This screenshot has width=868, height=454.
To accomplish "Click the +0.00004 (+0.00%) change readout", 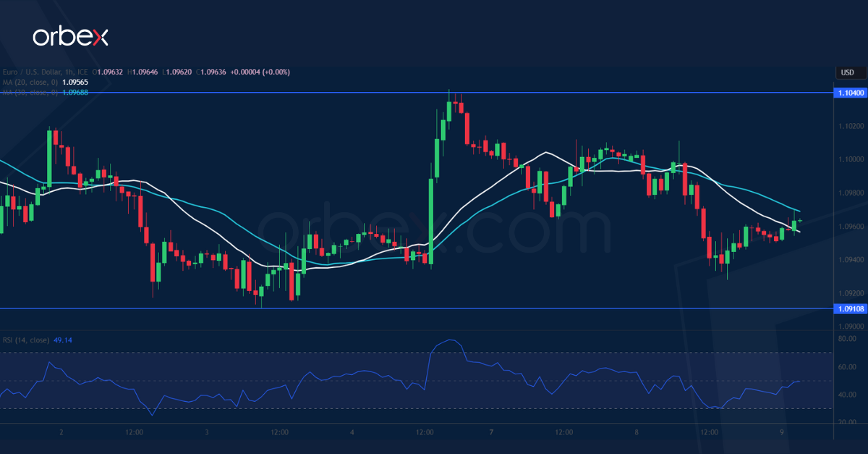I will [259, 72].
